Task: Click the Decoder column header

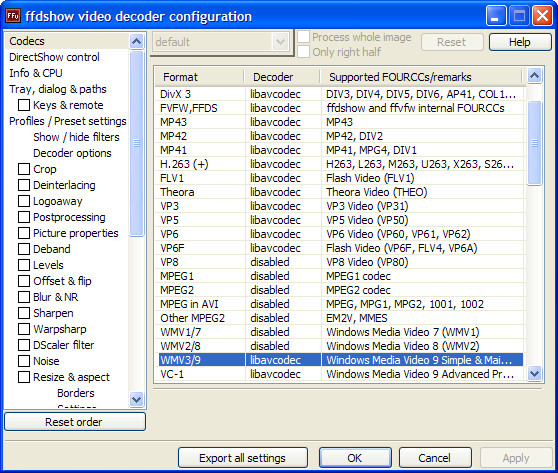Action: (x=282, y=77)
